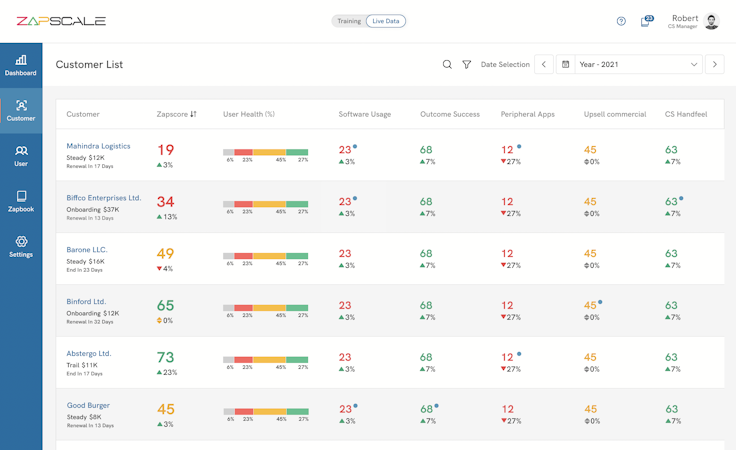Viewport: 736px width, 450px height.
Task: Click the Dashboard bar chart icon
Action: point(21,60)
